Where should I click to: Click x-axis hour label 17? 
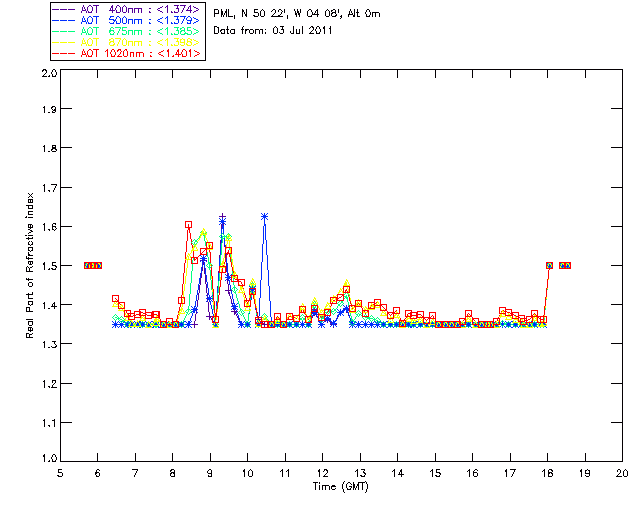point(510,473)
